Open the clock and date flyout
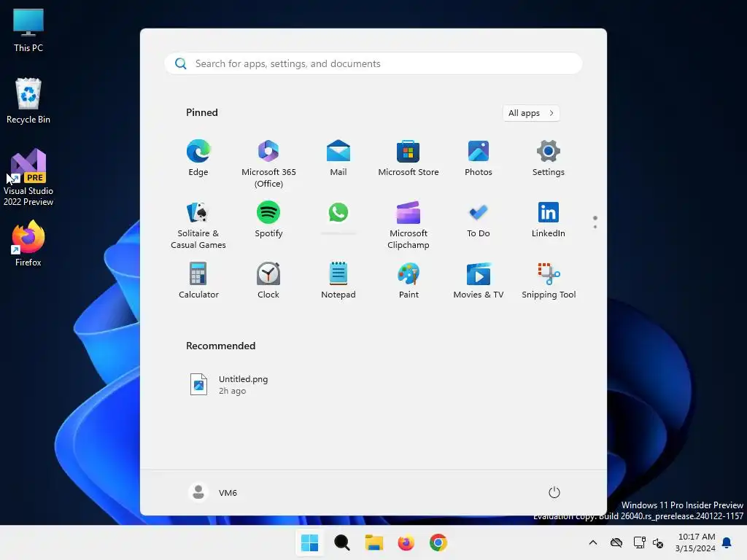747x560 pixels. click(x=696, y=542)
